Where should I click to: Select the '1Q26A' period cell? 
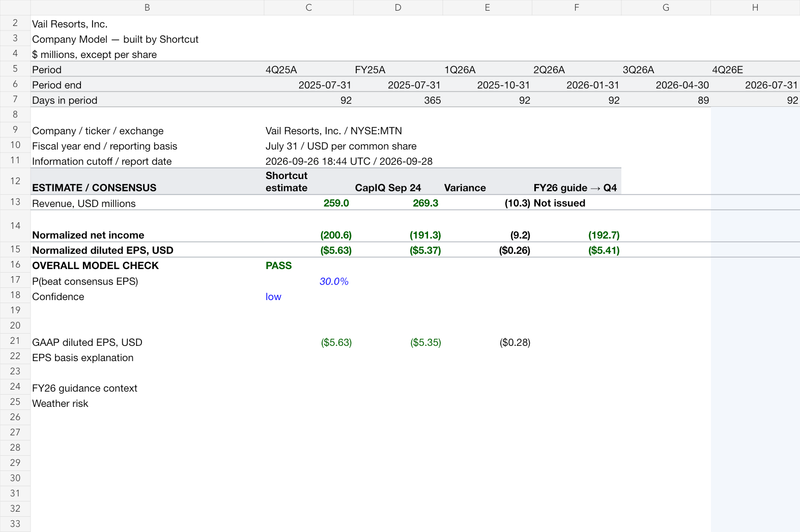(x=487, y=70)
